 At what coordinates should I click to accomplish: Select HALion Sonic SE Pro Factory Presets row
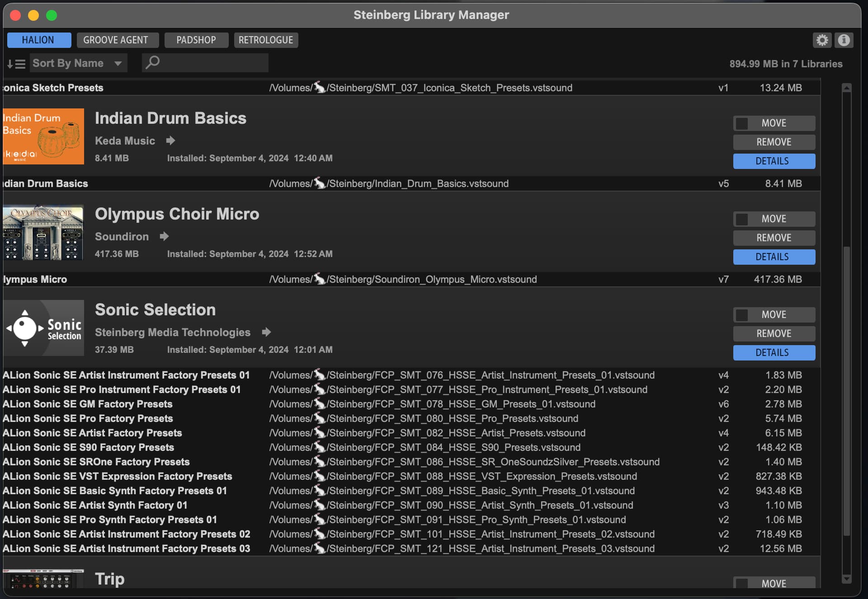point(411,419)
